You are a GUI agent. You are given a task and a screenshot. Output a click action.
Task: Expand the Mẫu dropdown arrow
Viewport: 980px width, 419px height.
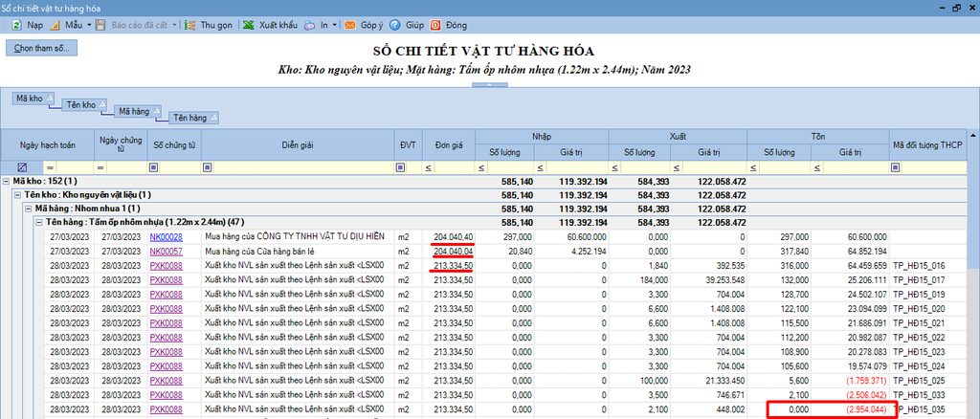89,25
